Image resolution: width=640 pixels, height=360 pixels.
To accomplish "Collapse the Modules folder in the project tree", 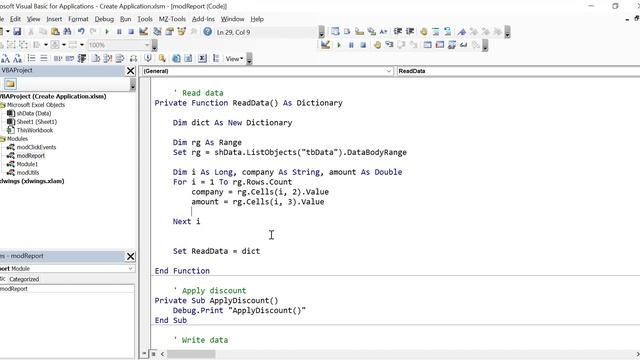I will (x=2, y=139).
